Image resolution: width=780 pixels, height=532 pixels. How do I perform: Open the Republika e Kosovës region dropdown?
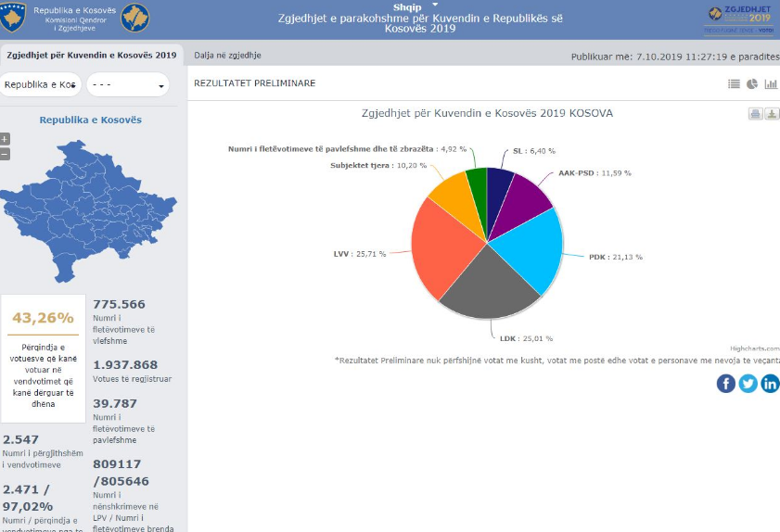[41, 85]
